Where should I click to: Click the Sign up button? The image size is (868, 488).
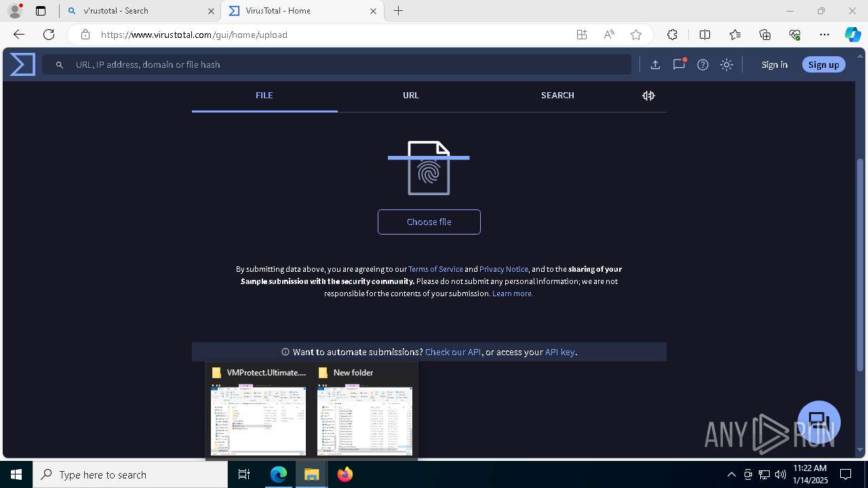coord(824,64)
